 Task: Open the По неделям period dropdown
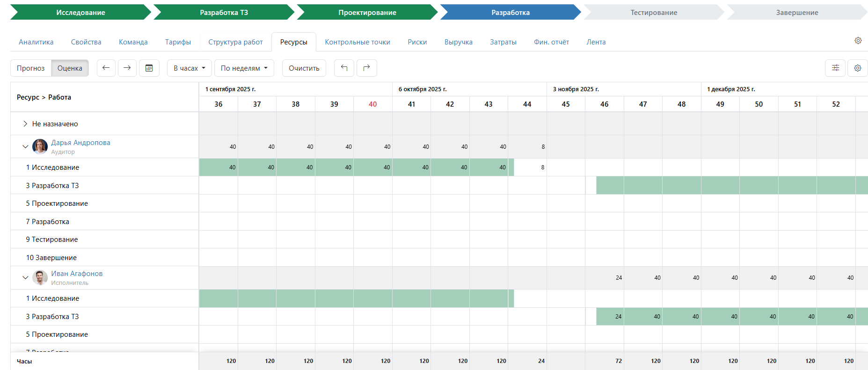pos(244,68)
